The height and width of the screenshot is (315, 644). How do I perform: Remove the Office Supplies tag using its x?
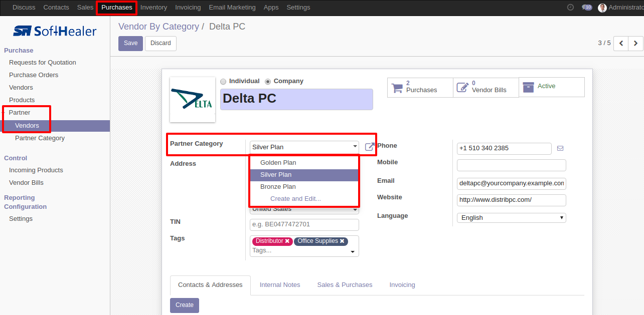coord(342,241)
